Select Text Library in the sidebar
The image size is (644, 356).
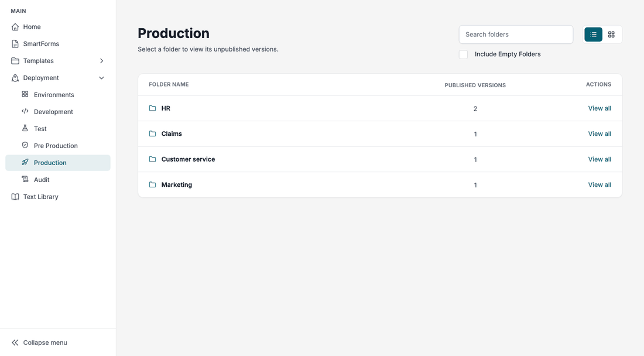[x=58, y=197]
